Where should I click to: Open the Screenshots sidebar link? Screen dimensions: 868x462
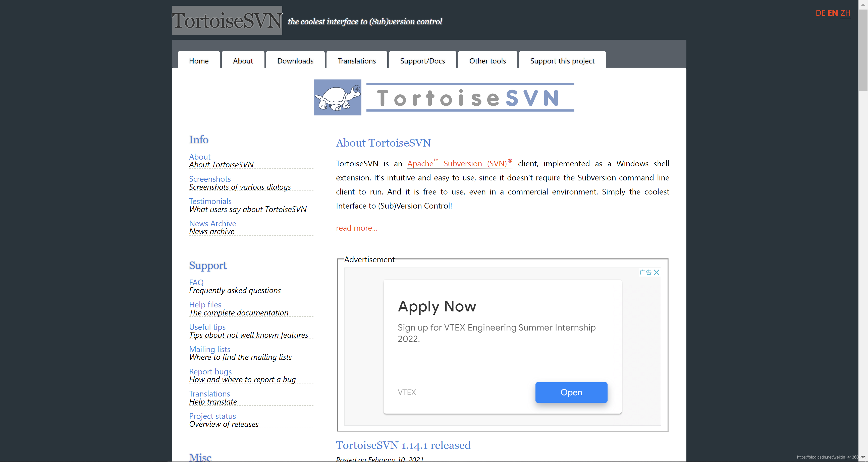209,179
